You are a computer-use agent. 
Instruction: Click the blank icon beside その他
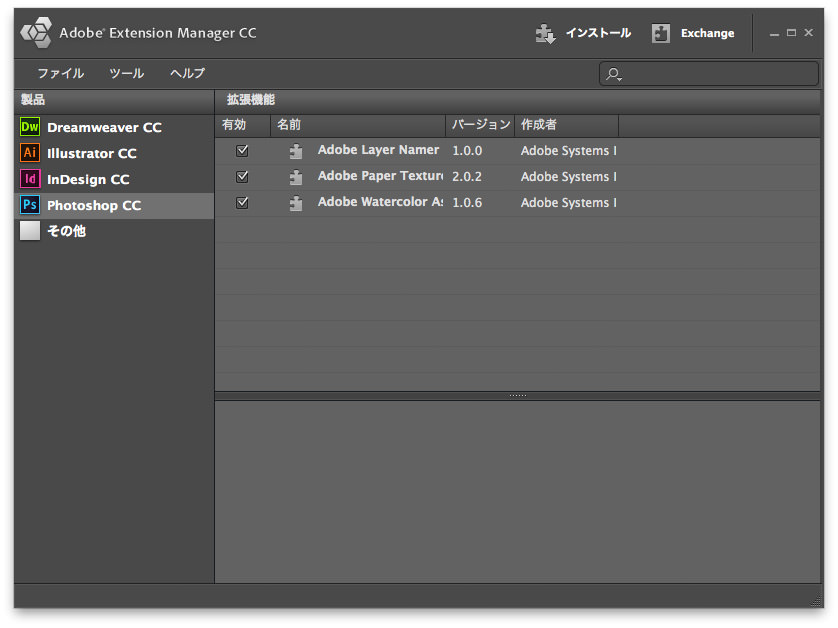[x=30, y=231]
